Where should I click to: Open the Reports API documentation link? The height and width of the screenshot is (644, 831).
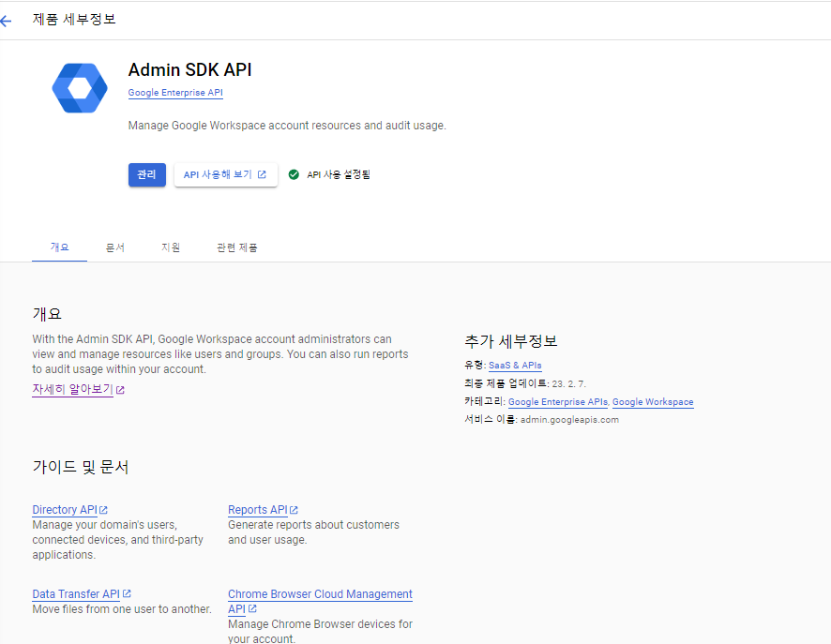coord(258,510)
